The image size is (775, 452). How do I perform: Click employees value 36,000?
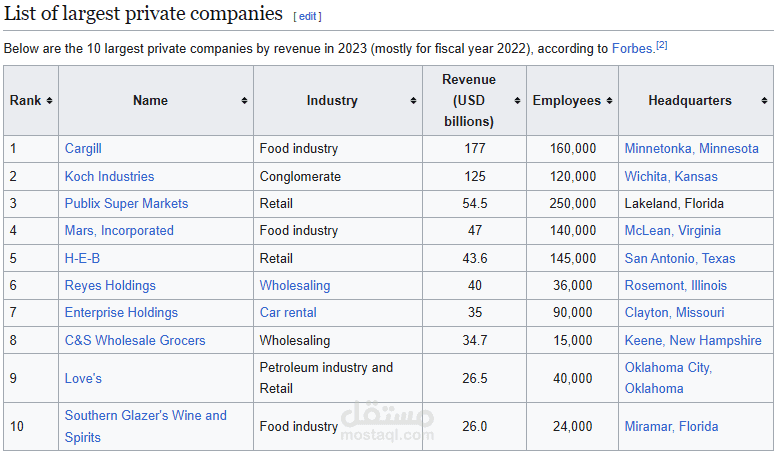572,285
